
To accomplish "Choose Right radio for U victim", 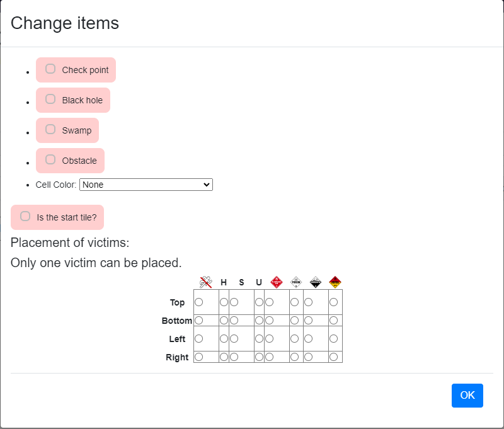I will point(259,357).
